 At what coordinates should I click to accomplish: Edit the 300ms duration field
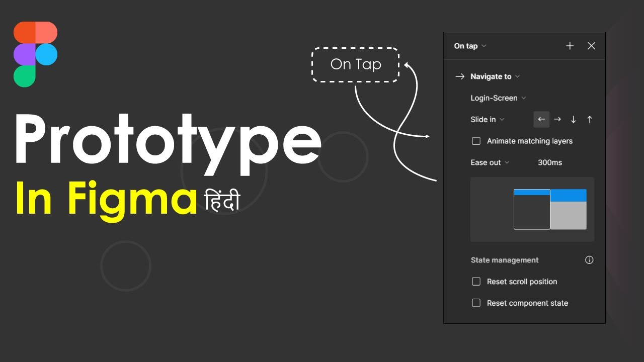550,162
